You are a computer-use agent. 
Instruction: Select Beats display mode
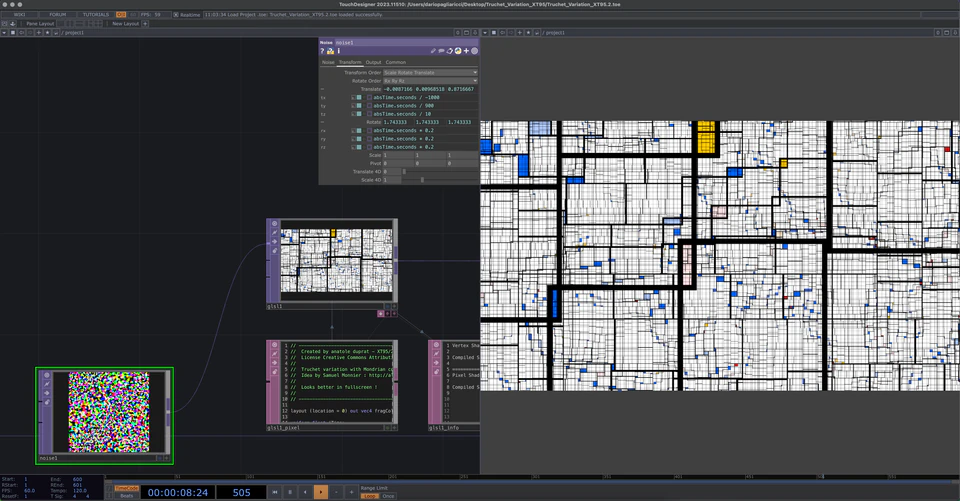click(127, 495)
